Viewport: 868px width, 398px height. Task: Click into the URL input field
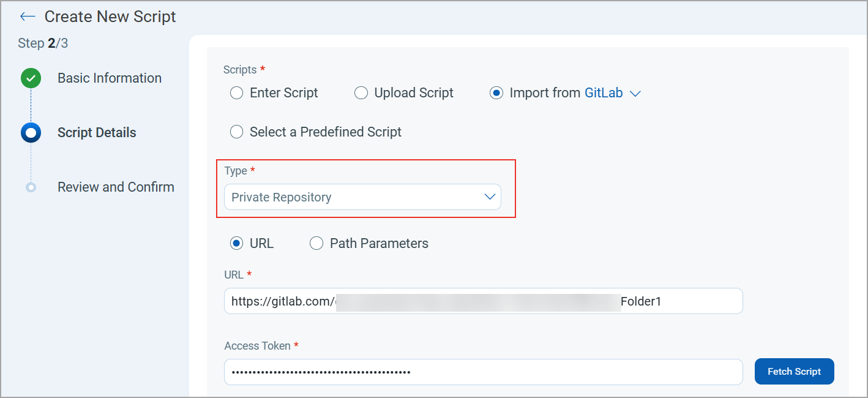[x=483, y=301]
